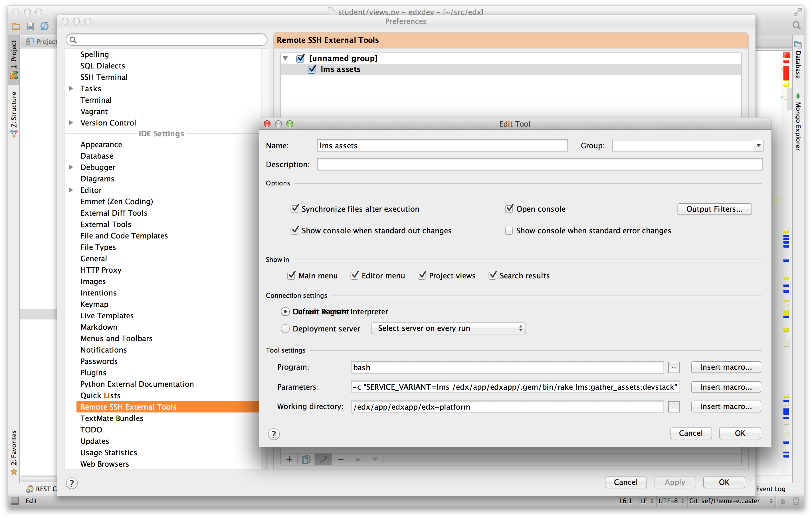Viewport: 812px width, 518px height.
Task: Toggle the Open console checkbox
Action: coord(509,209)
